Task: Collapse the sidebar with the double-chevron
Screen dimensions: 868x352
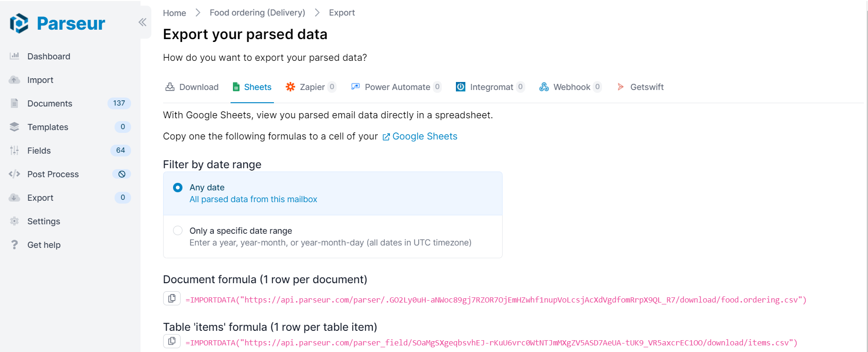Action: click(142, 22)
